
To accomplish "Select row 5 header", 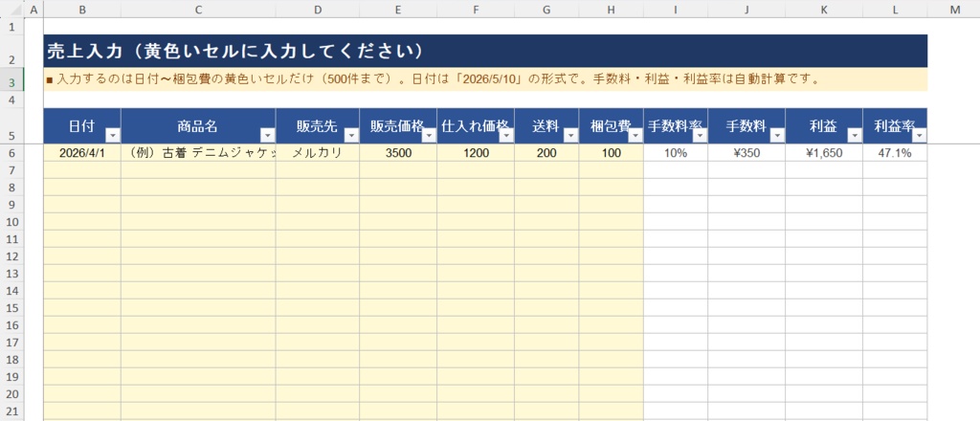I will pos(12,126).
